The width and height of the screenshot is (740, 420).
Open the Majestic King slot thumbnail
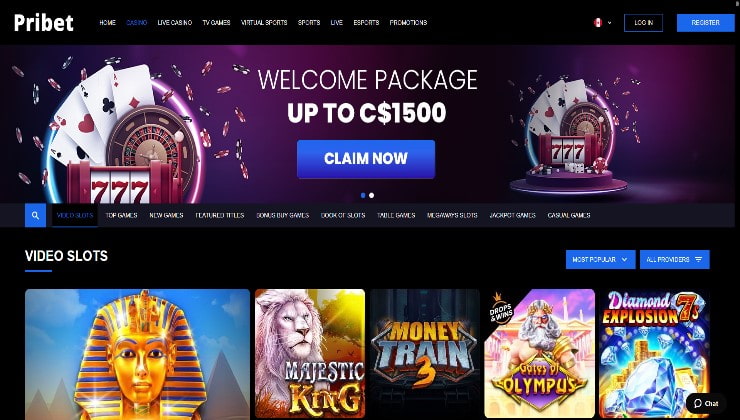coord(310,353)
